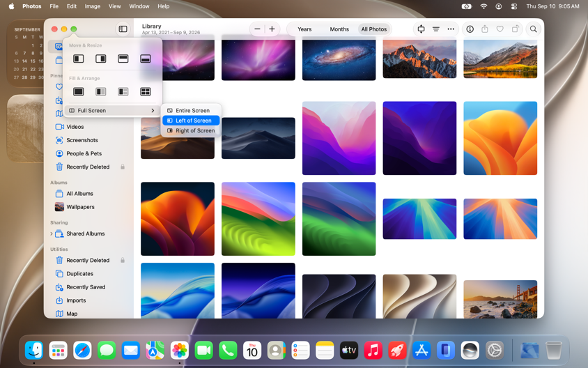Open Safari from the Dock
This screenshot has height=368, width=588.
pos(82,351)
